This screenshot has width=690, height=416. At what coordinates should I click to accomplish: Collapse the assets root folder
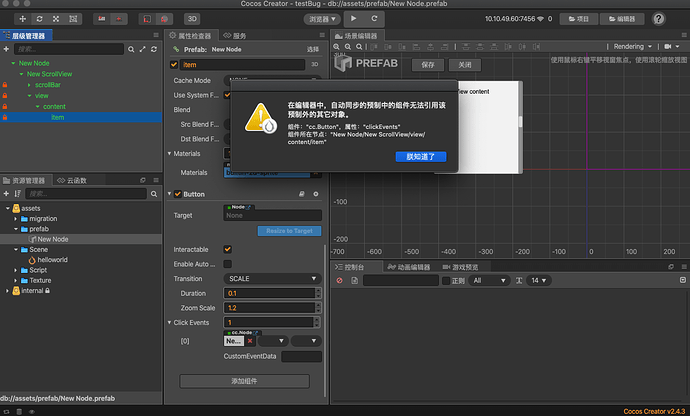(x=7, y=208)
